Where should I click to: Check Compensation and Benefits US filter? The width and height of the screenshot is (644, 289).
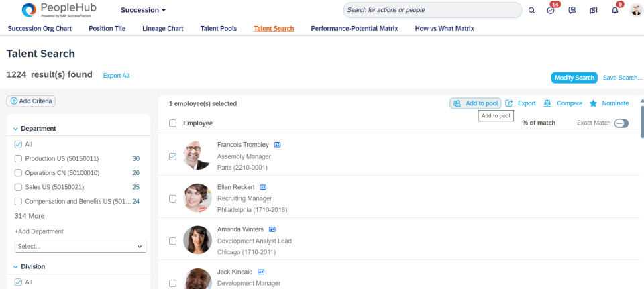tap(18, 202)
